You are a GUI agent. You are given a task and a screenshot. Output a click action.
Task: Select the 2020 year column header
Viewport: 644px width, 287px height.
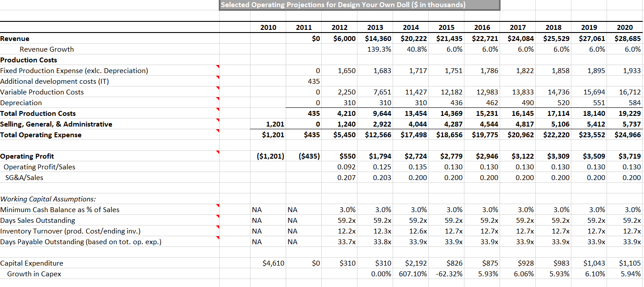[625, 27]
